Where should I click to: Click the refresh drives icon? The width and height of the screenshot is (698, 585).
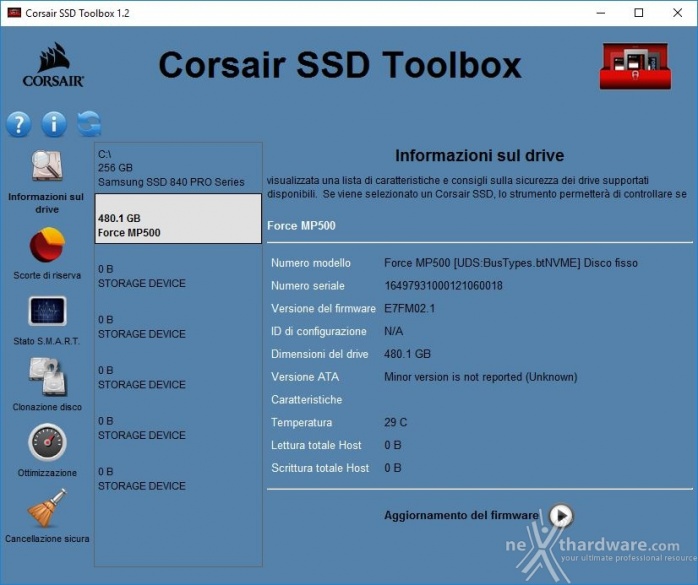click(89, 124)
